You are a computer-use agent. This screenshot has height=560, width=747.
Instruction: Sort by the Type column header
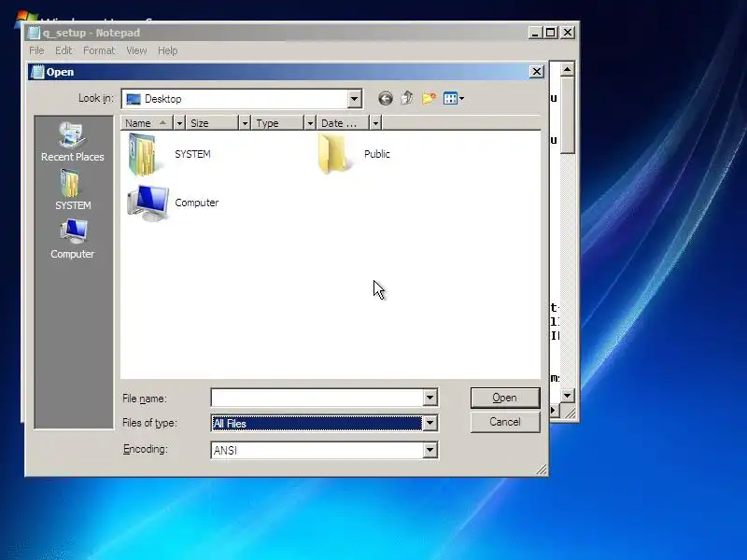click(x=278, y=123)
